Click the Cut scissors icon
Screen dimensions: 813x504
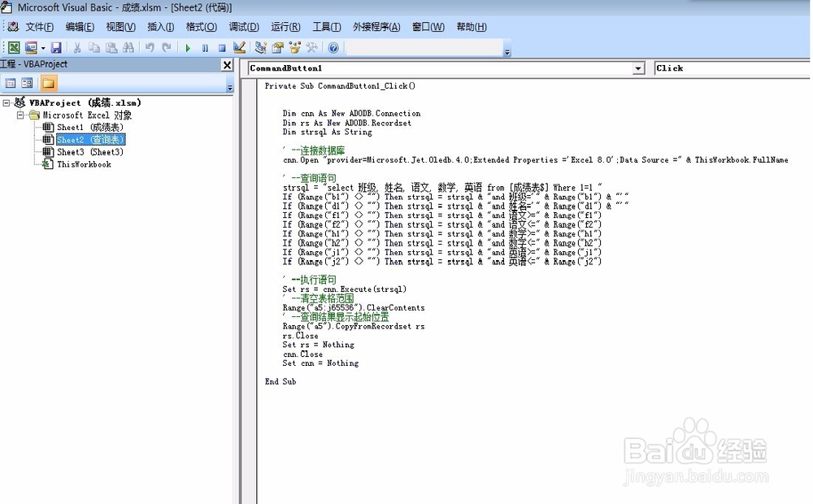pos(77,48)
